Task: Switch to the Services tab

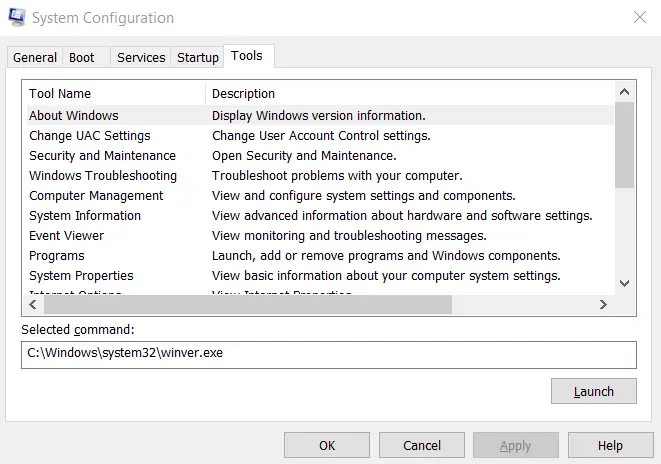Action: [x=141, y=57]
